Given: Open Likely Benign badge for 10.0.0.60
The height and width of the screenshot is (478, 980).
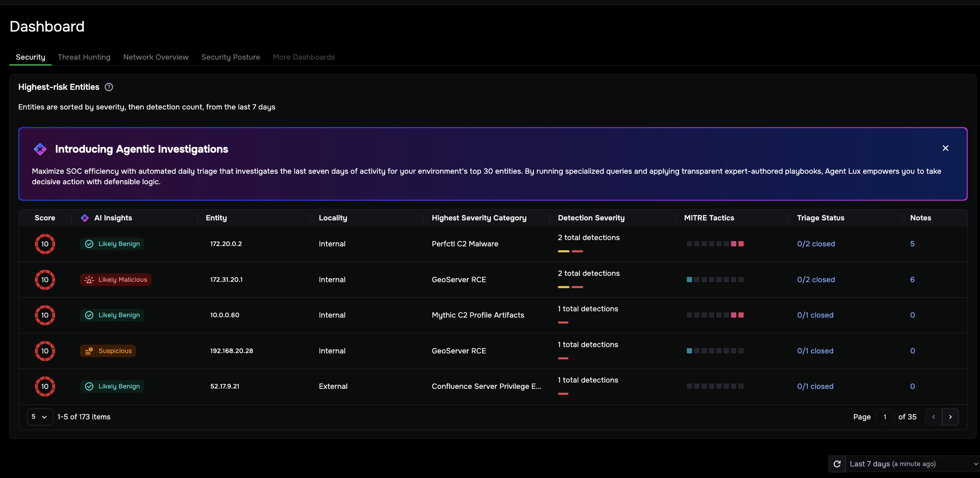Looking at the screenshot, I should coord(112,315).
